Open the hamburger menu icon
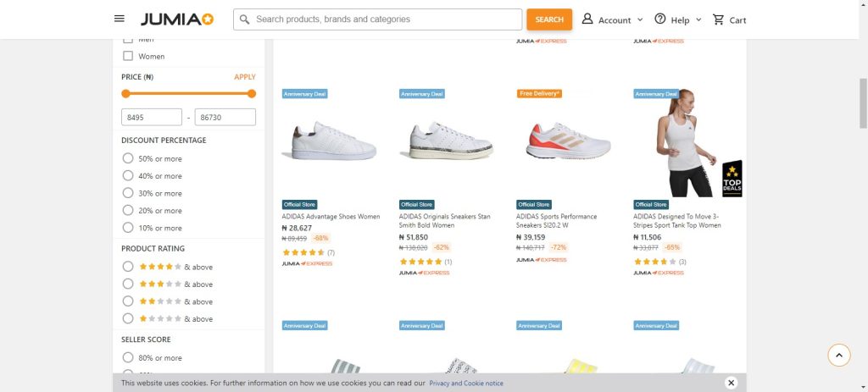 click(x=120, y=19)
